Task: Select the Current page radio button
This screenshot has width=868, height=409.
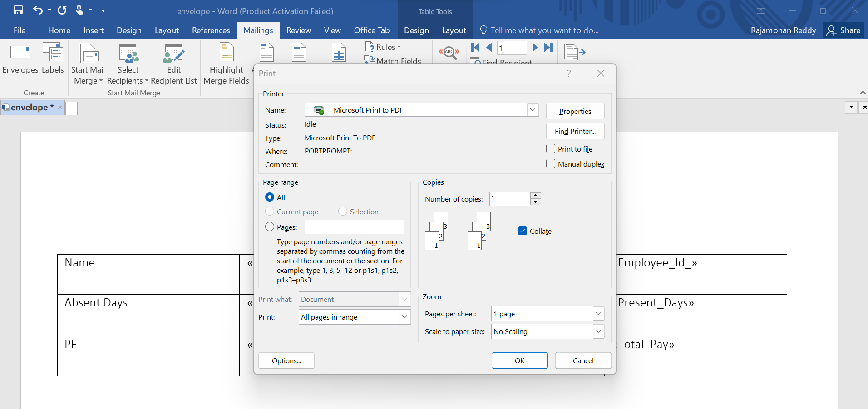Action: [270, 211]
